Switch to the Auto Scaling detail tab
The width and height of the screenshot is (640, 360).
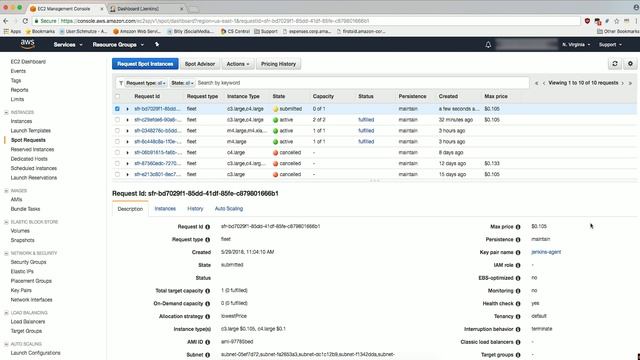tap(229, 209)
